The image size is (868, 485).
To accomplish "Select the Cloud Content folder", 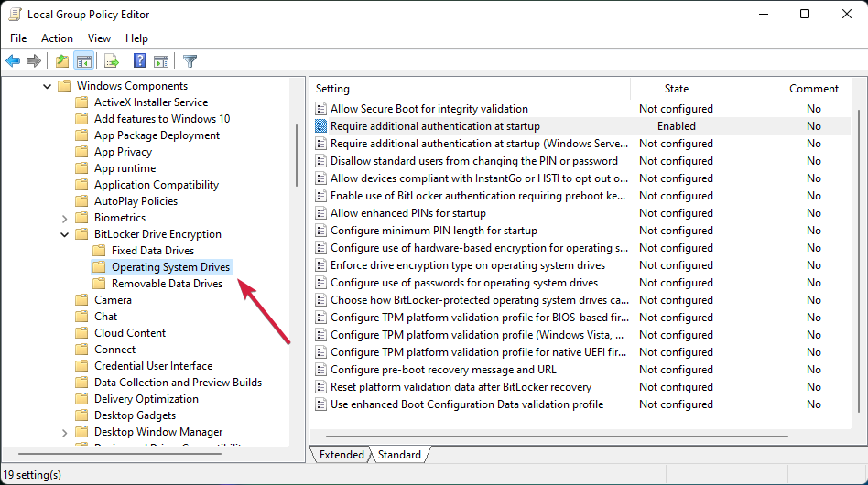I will (x=130, y=333).
